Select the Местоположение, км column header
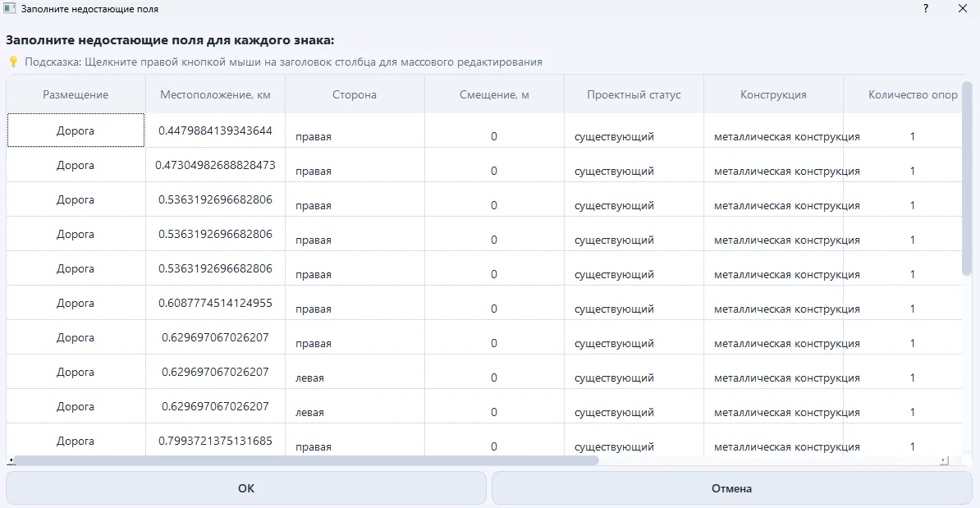 (215, 94)
